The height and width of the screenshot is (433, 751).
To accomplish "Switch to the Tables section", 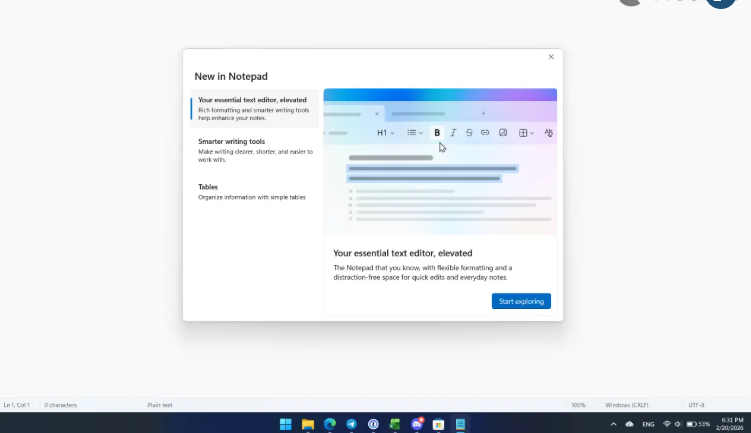I will pos(255,192).
